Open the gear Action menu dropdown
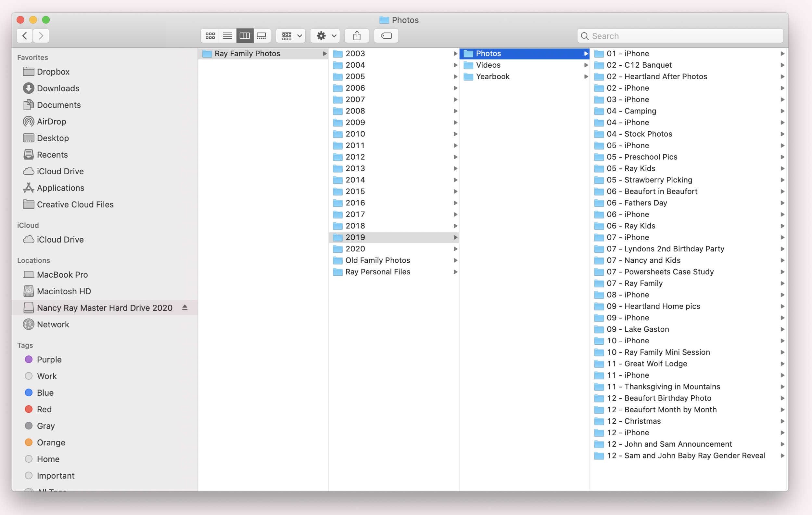812x515 pixels. 325,36
